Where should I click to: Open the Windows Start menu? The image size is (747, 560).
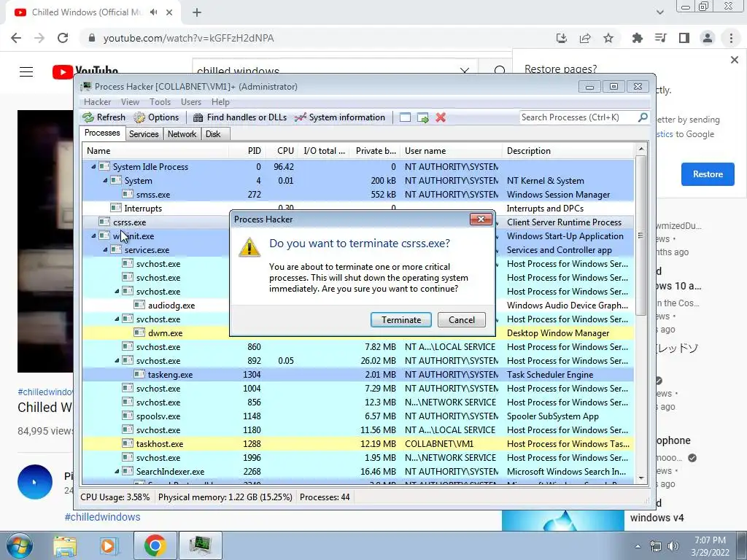click(19, 545)
